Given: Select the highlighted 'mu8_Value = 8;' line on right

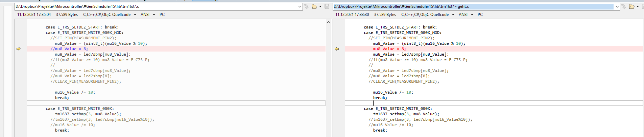Looking at the screenshot, I should (494, 49).
